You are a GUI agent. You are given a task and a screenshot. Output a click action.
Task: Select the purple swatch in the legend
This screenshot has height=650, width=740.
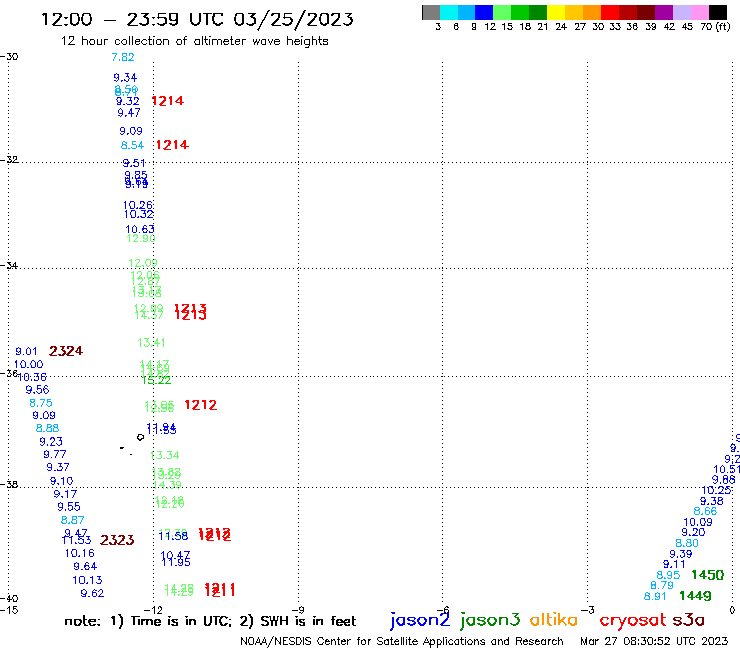click(664, 12)
